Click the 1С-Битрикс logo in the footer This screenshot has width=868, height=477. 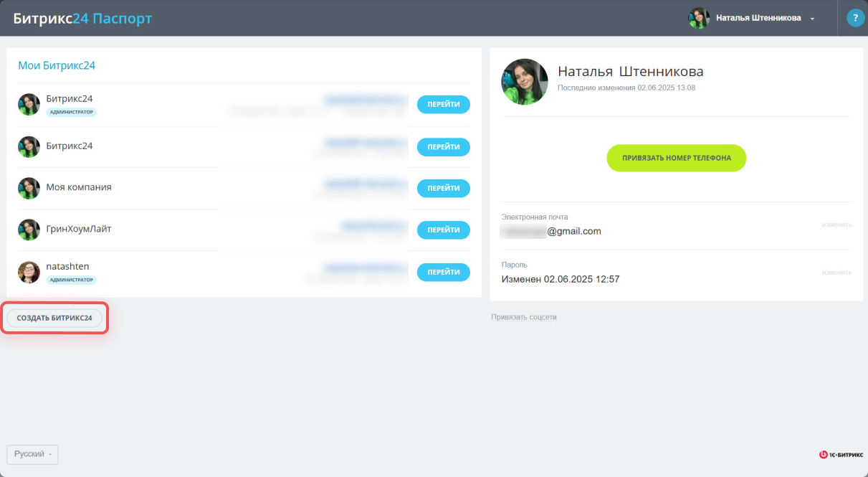(841, 454)
